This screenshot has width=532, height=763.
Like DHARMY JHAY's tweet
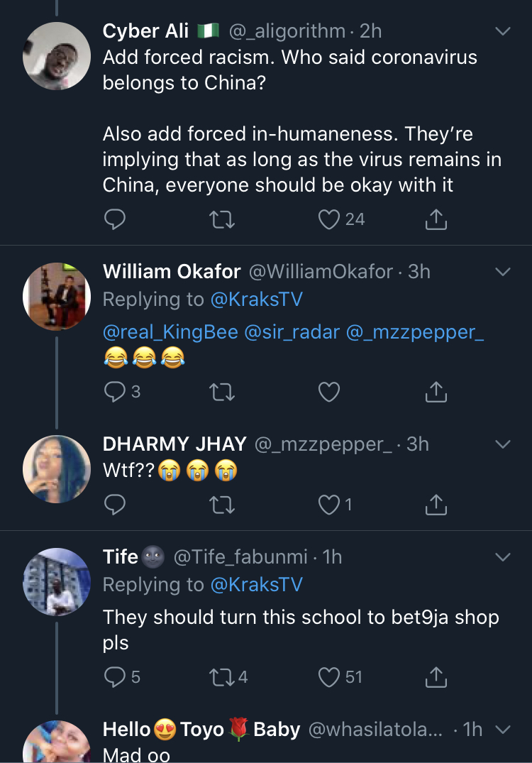pyautogui.click(x=329, y=505)
